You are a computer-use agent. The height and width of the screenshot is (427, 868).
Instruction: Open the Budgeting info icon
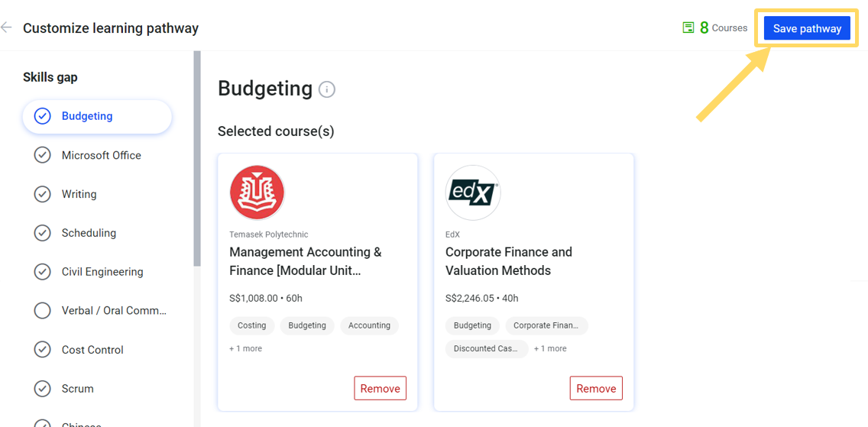(326, 89)
